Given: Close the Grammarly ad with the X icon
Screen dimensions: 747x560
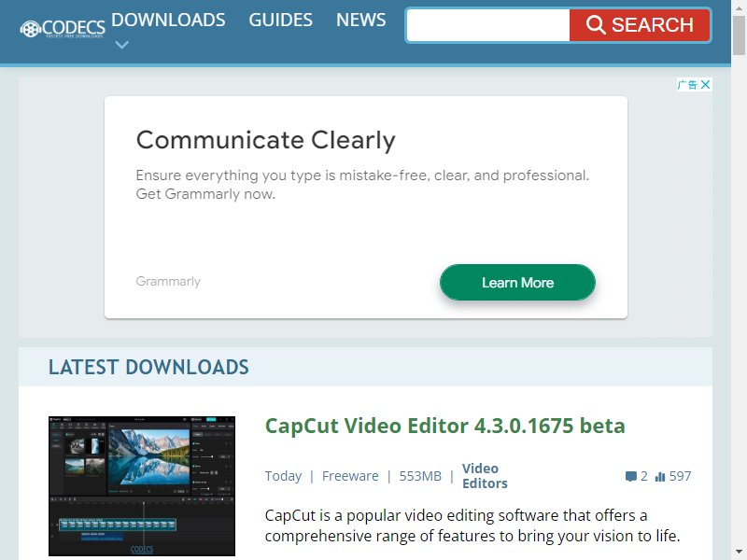Looking at the screenshot, I should (706, 84).
